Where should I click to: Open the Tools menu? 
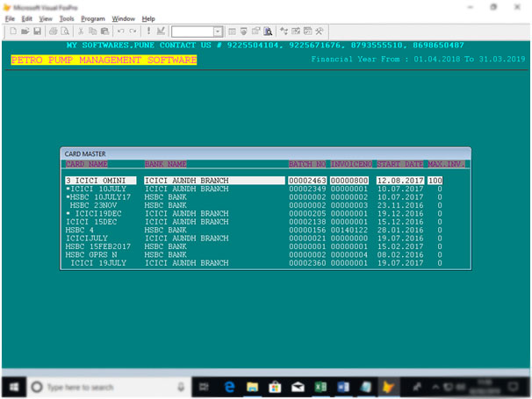(67, 18)
